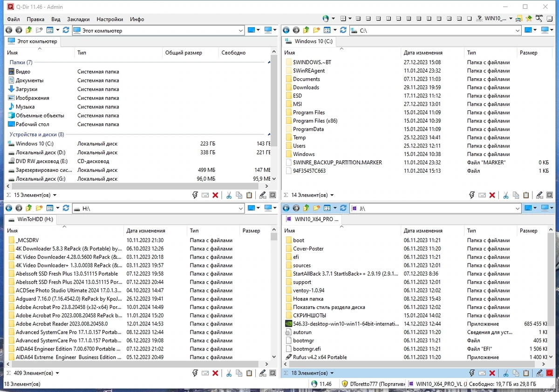Open the zoom magnifier tool

click(x=539, y=19)
